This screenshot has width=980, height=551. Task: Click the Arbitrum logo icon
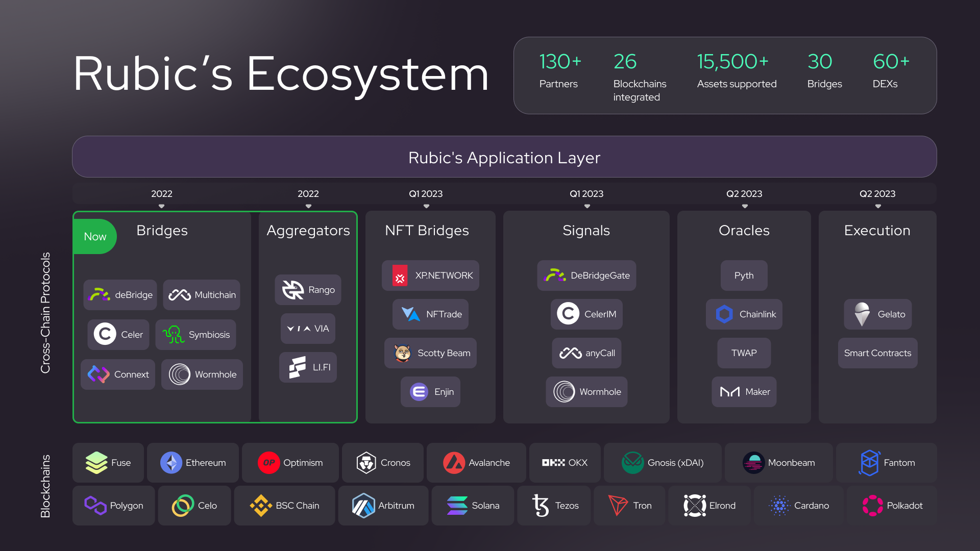(x=363, y=506)
